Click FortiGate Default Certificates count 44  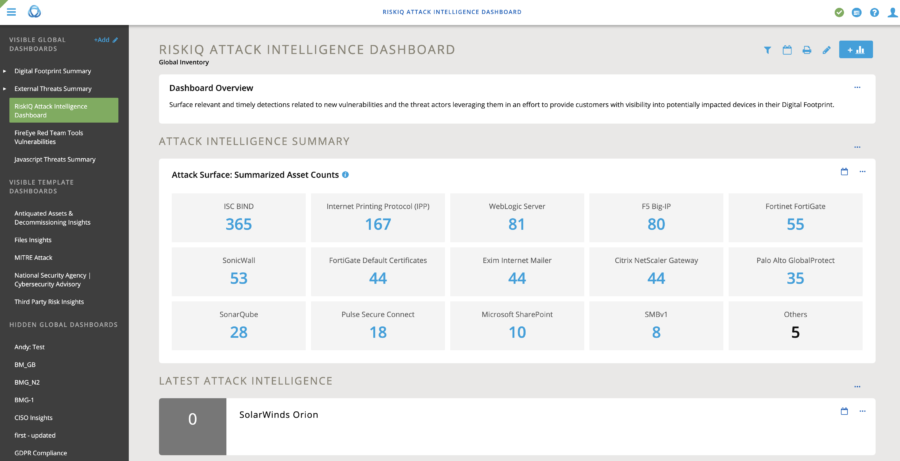[x=378, y=278]
